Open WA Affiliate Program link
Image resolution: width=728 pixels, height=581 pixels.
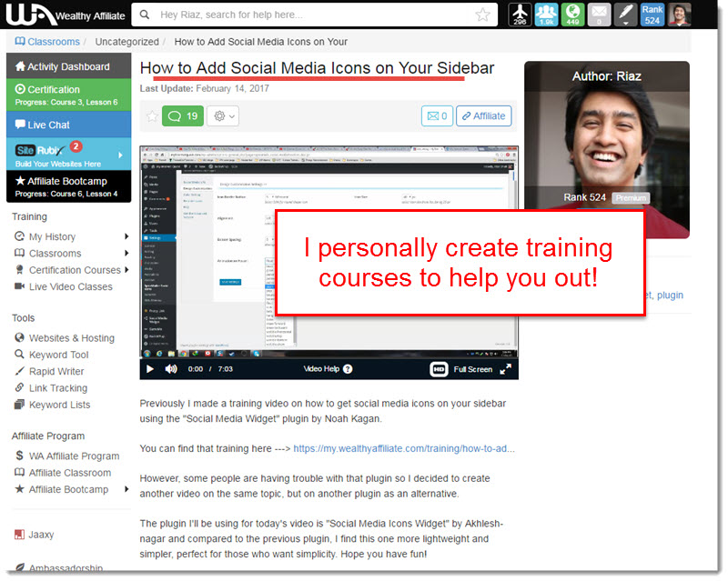pos(74,456)
